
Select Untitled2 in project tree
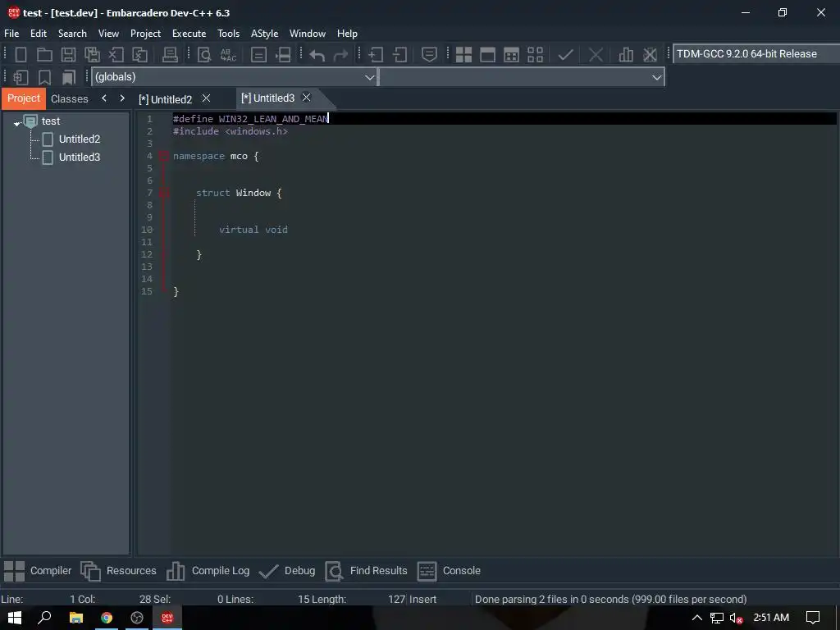pos(80,139)
